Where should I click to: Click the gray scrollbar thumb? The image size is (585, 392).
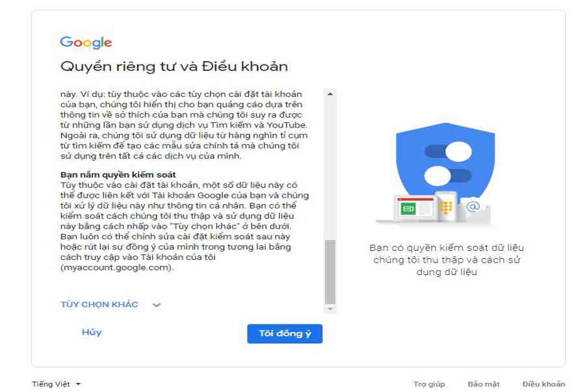pos(330,272)
